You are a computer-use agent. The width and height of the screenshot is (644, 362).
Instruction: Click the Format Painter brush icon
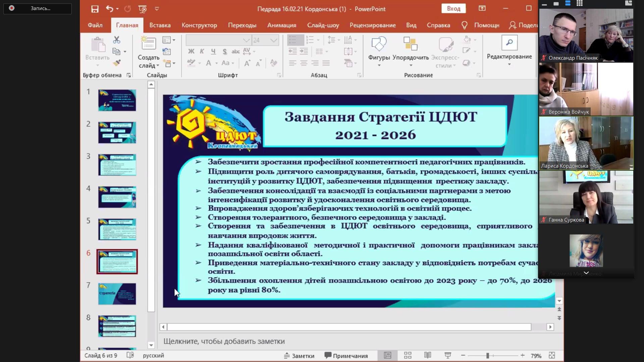(x=117, y=63)
